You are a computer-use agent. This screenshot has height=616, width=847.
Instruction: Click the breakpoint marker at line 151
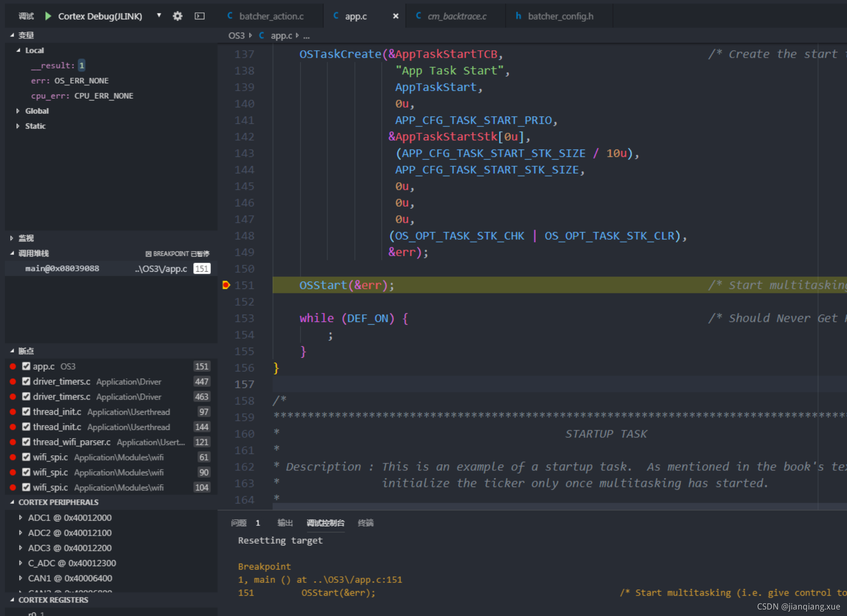tap(226, 285)
